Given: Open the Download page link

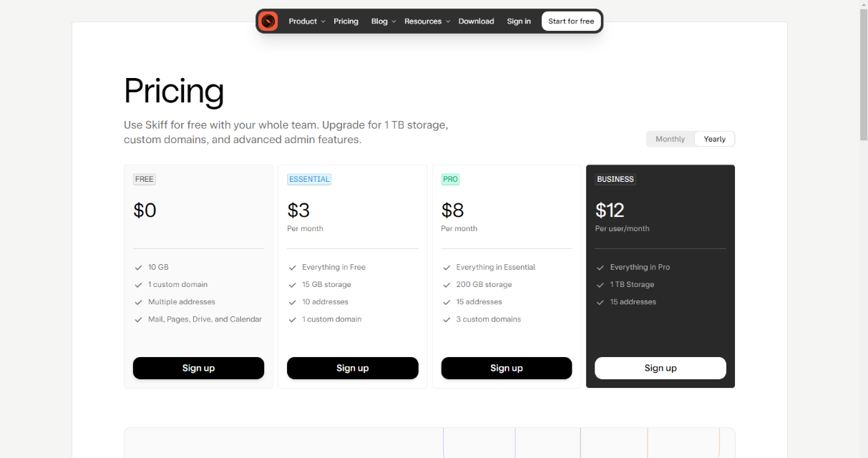Looking at the screenshot, I should click(476, 21).
